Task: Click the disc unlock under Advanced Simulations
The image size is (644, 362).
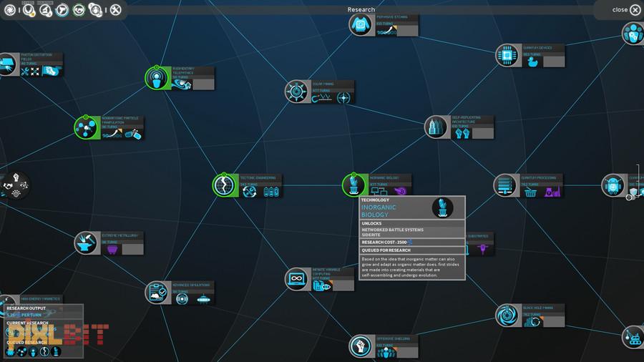Action: (182, 299)
